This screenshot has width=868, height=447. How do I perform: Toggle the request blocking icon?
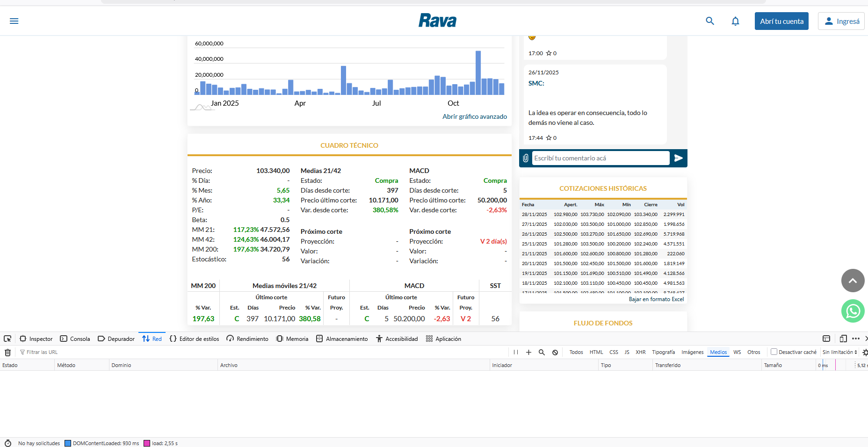coord(555,352)
